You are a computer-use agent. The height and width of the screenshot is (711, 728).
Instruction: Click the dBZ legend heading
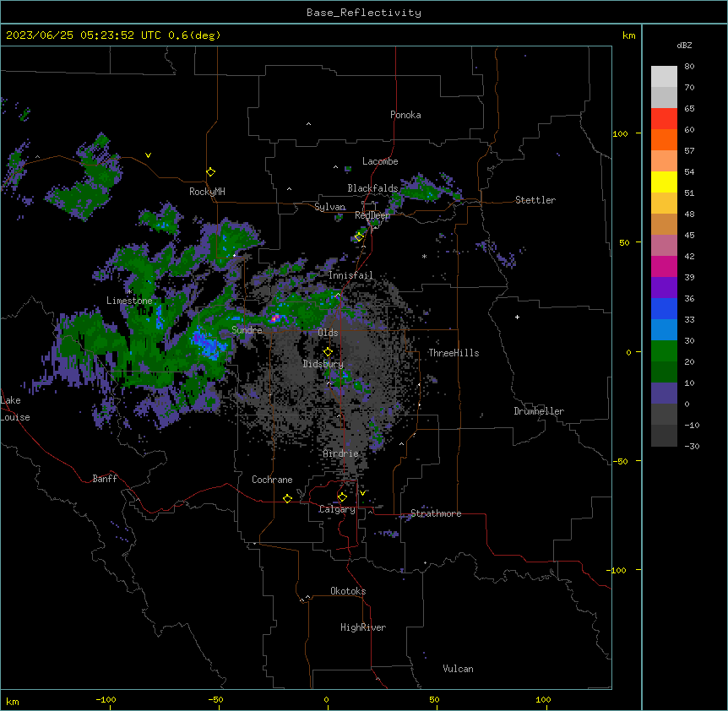click(684, 45)
